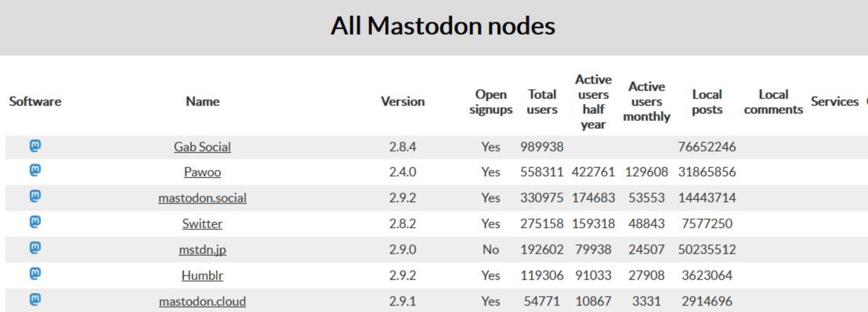868x312 pixels.
Task: Click the Mastodon icon beside Pawoo
Action: tap(35, 171)
